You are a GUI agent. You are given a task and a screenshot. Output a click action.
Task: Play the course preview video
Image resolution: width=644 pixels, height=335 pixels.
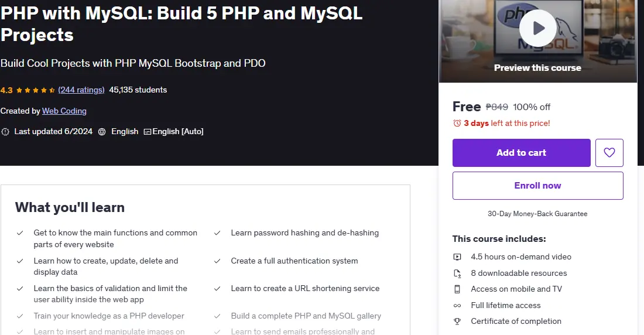537,28
